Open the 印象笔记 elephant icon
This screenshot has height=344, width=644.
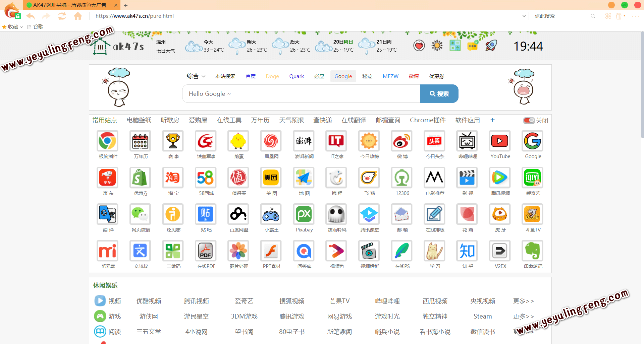coord(532,251)
